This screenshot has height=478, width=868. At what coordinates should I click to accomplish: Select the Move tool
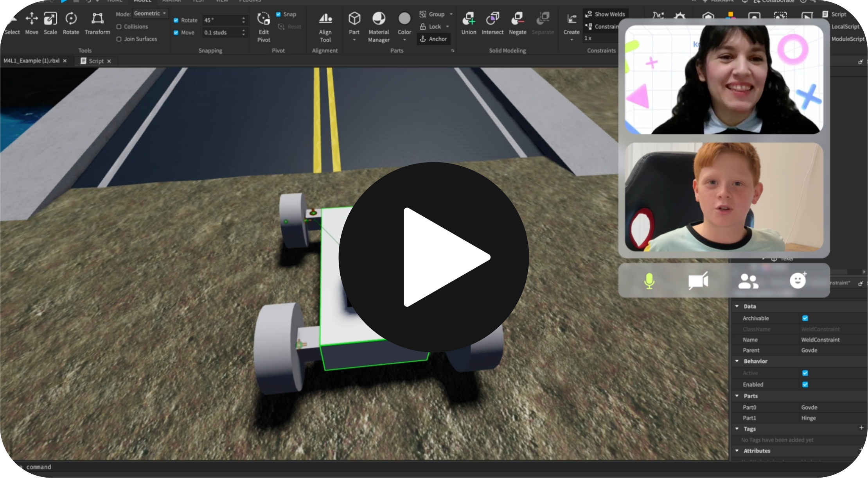[32, 23]
